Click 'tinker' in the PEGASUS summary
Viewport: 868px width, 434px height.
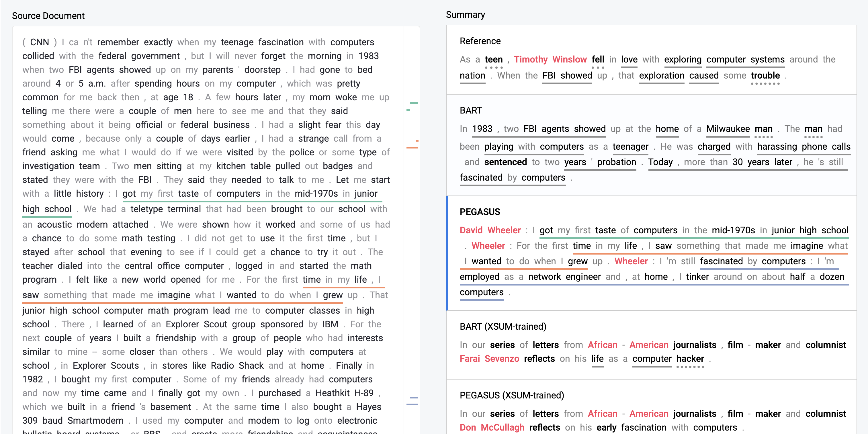pos(697,277)
